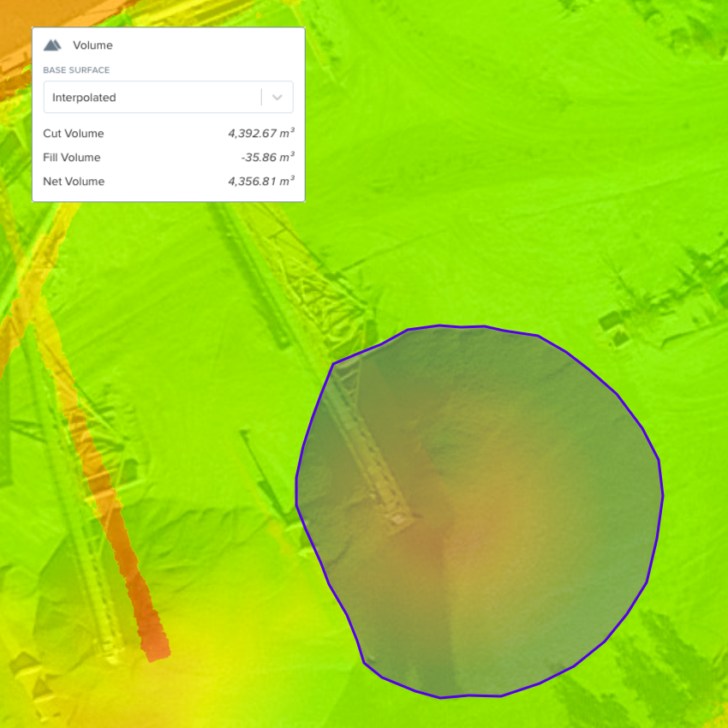Click the Cut Volume label
The image size is (728, 728).
tap(74, 134)
